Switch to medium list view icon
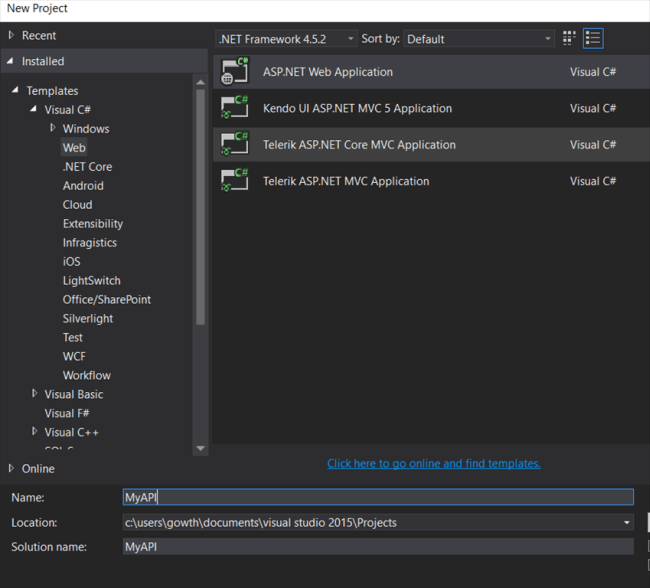 pos(593,39)
